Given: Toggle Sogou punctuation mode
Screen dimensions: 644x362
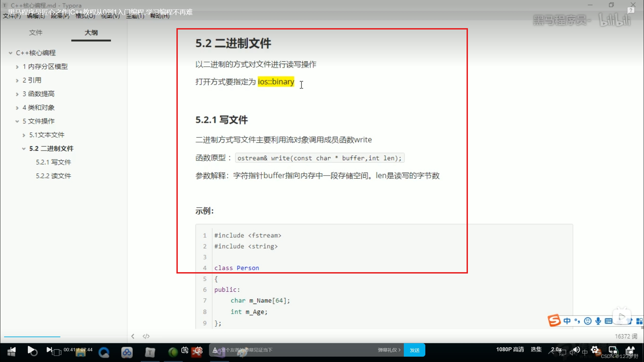Looking at the screenshot, I should point(577,321).
